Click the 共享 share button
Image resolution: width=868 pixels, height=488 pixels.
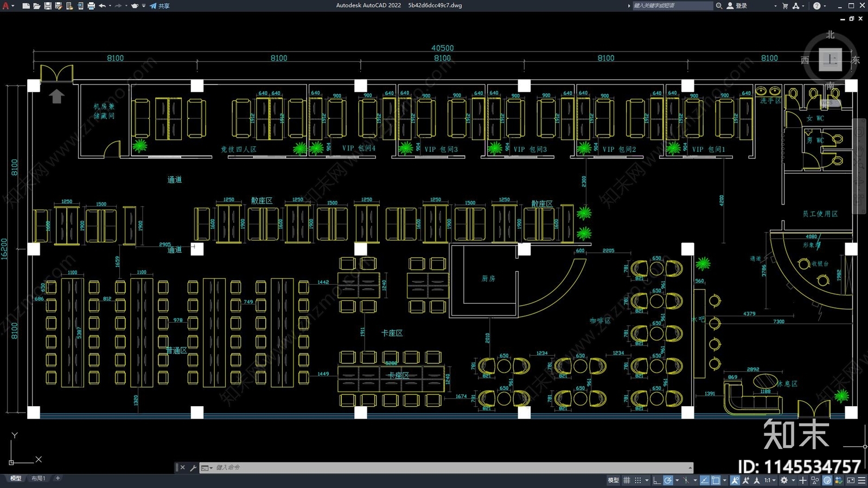(x=160, y=6)
